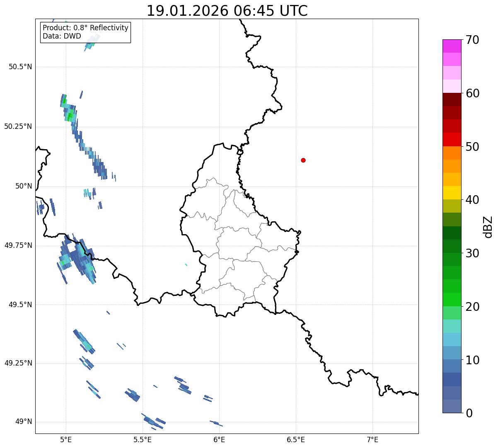The image size is (498, 448).
Task: Click the magenta top colorbar segment
Action: click(x=452, y=46)
